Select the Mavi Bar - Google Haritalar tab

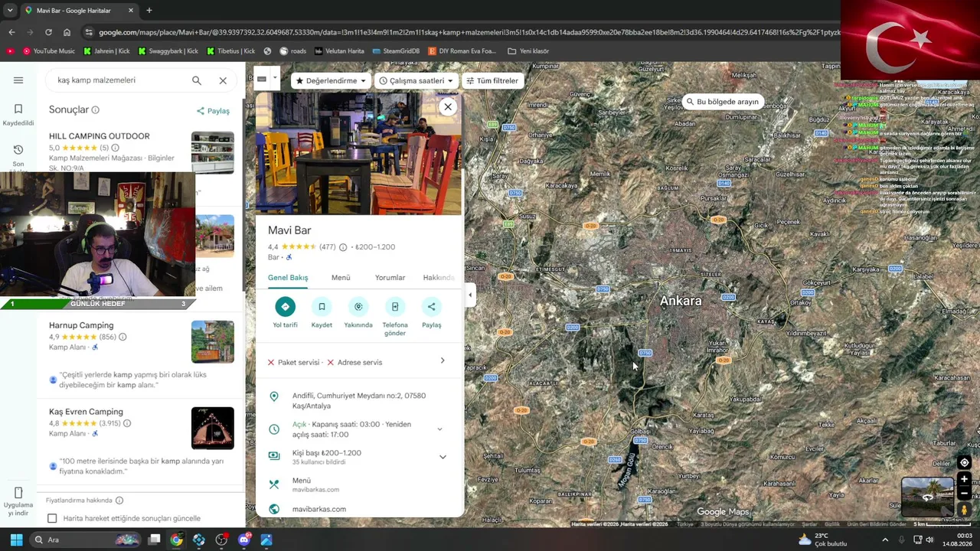[79, 11]
